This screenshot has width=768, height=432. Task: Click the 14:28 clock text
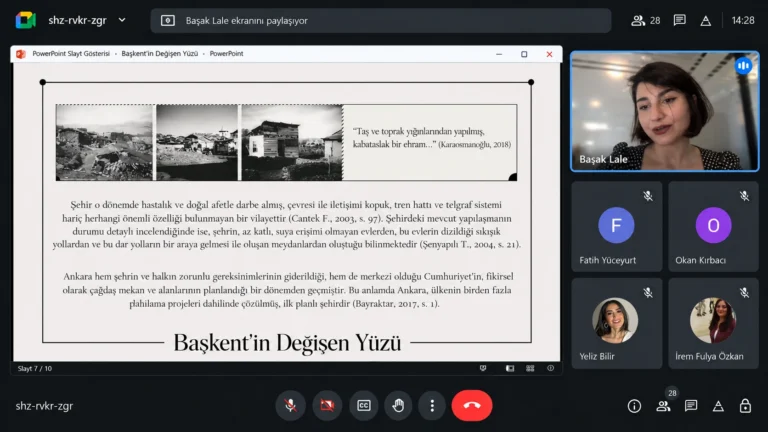(743, 20)
